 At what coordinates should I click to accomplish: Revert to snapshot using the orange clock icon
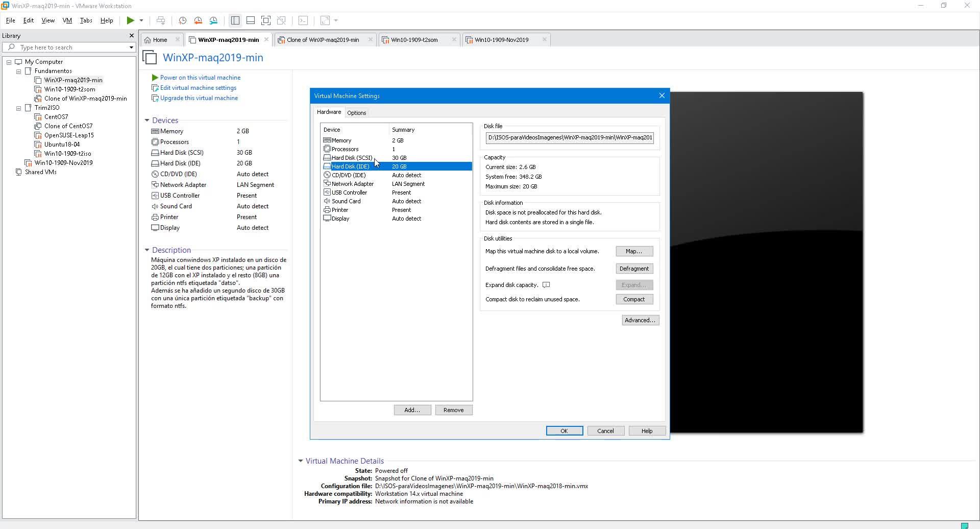point(198,20)
